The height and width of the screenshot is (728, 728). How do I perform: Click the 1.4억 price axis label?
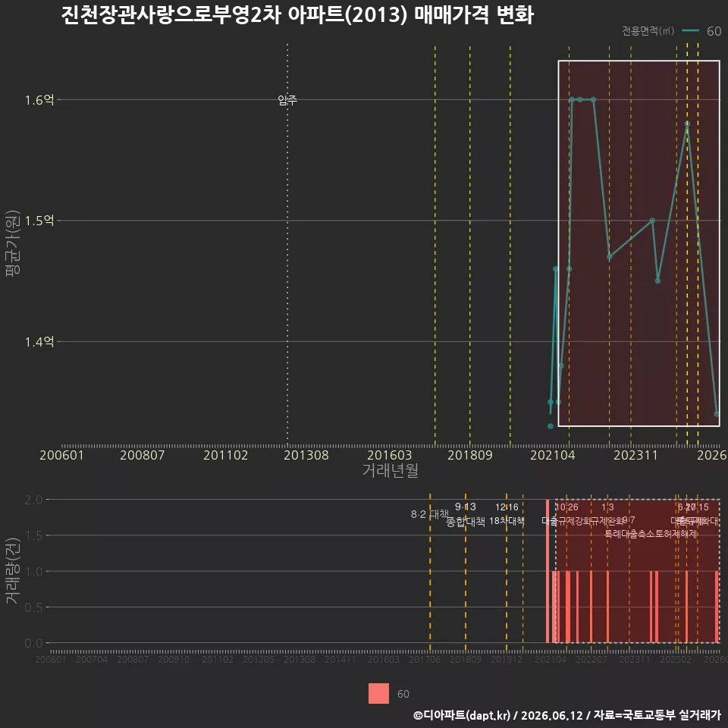[39, 342]
